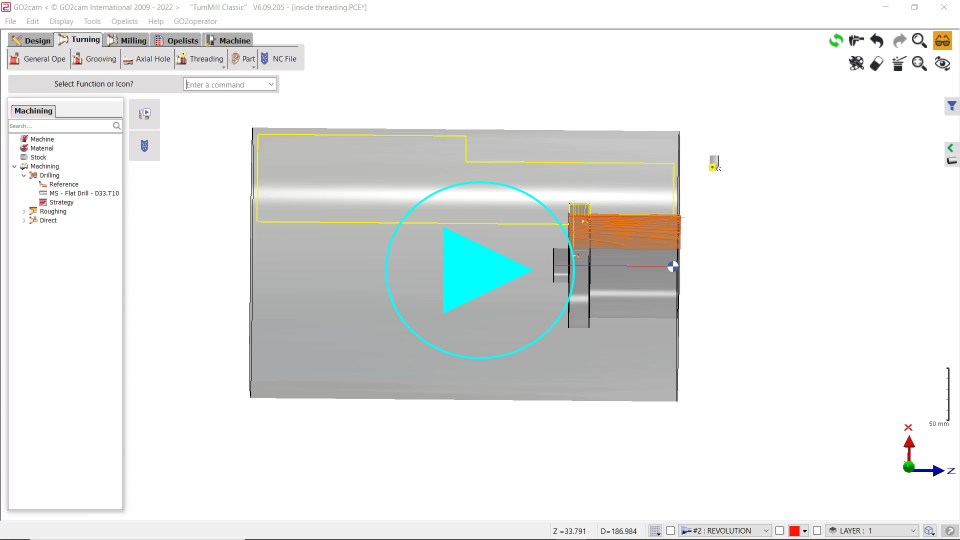Click the magic wand hat icon
960x540 pixels.
click(898, 63)
